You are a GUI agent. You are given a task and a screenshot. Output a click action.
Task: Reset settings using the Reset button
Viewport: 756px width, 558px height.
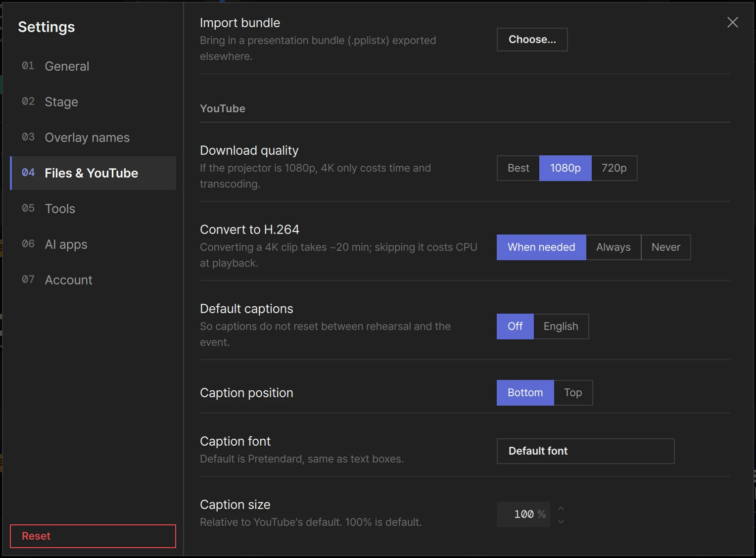93,536
